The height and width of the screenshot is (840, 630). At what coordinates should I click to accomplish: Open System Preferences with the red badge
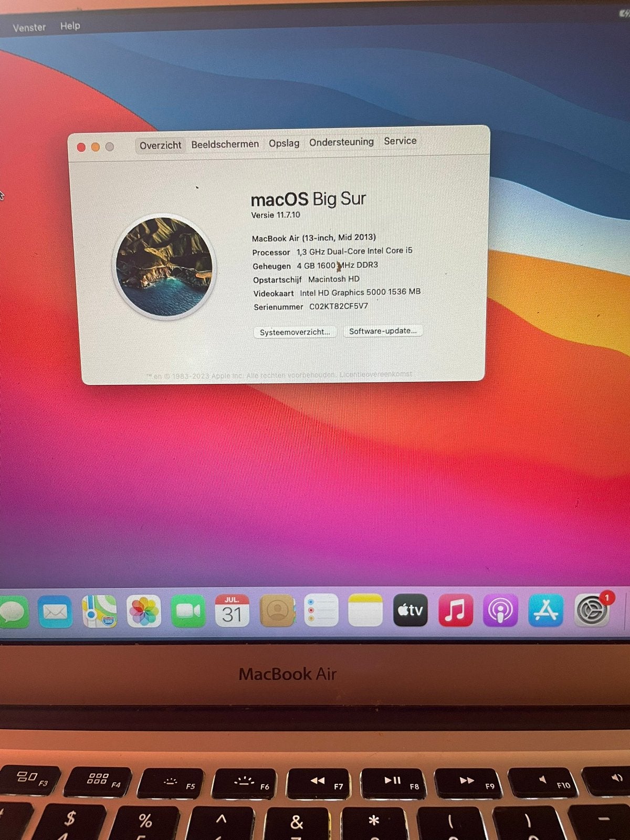[592, 610]
